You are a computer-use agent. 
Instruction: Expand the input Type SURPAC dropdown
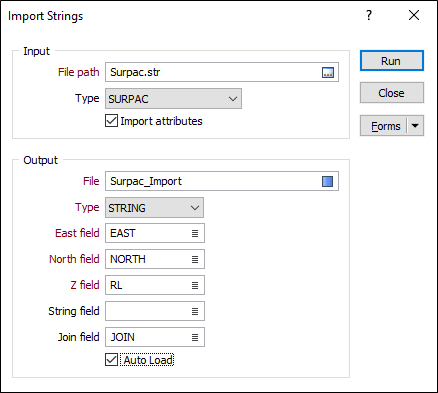coord(173,99)
